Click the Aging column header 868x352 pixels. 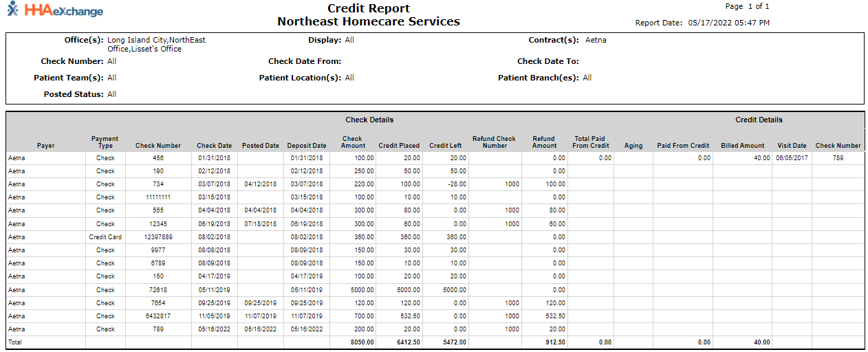point(633,146)
